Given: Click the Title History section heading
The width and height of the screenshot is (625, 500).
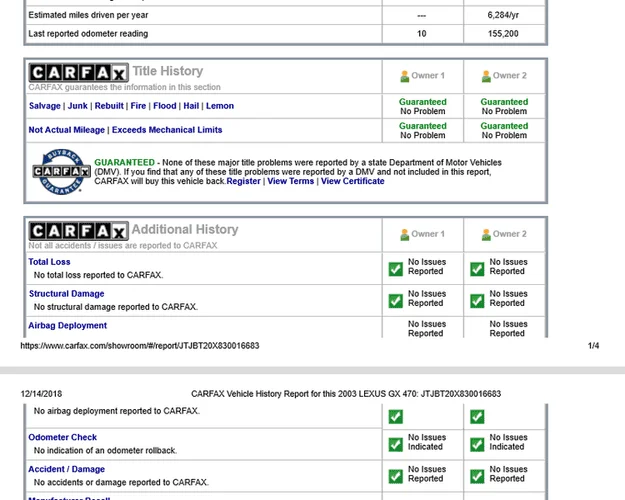Looking at the screenshot, I should 168,71.
